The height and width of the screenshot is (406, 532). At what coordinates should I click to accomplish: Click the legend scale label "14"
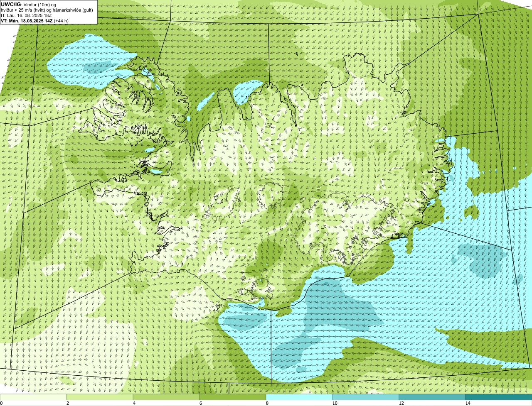(468, 403)
